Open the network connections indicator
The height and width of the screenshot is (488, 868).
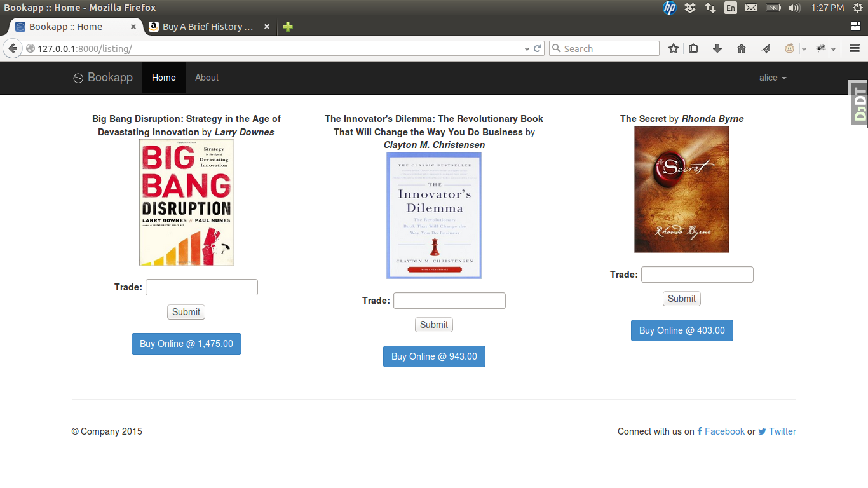click(x=710, y=8)
